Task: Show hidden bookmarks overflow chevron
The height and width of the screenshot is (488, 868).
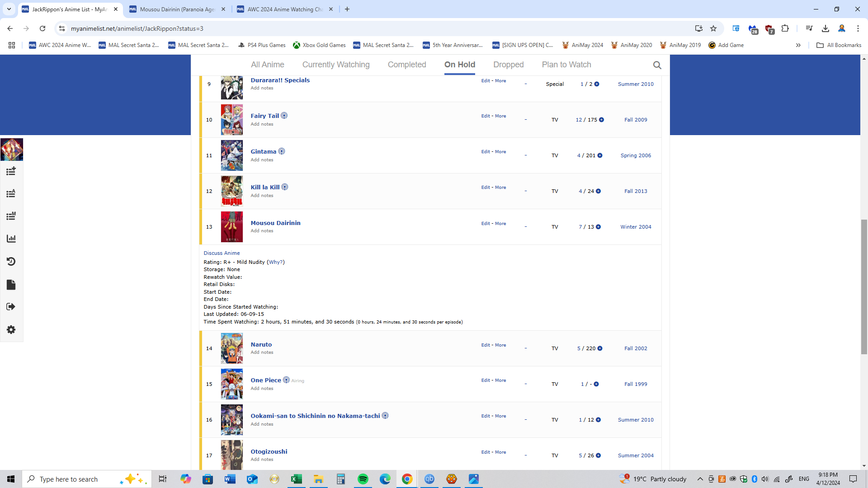Action: pos(798,45)
